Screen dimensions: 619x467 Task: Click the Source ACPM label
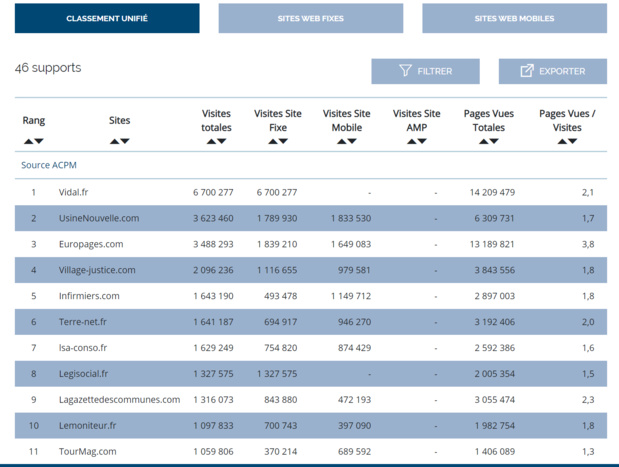[49, 165]
